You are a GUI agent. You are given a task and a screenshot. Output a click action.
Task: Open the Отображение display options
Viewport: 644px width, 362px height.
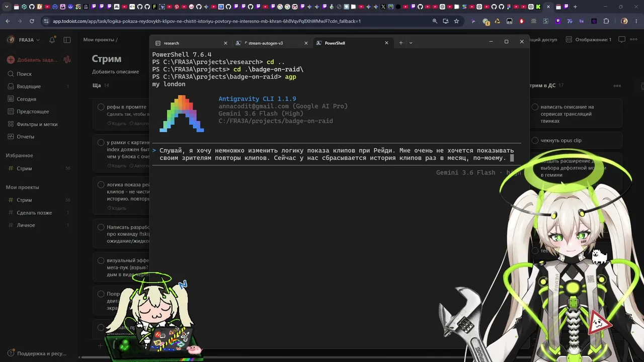[x=589, y=40]
